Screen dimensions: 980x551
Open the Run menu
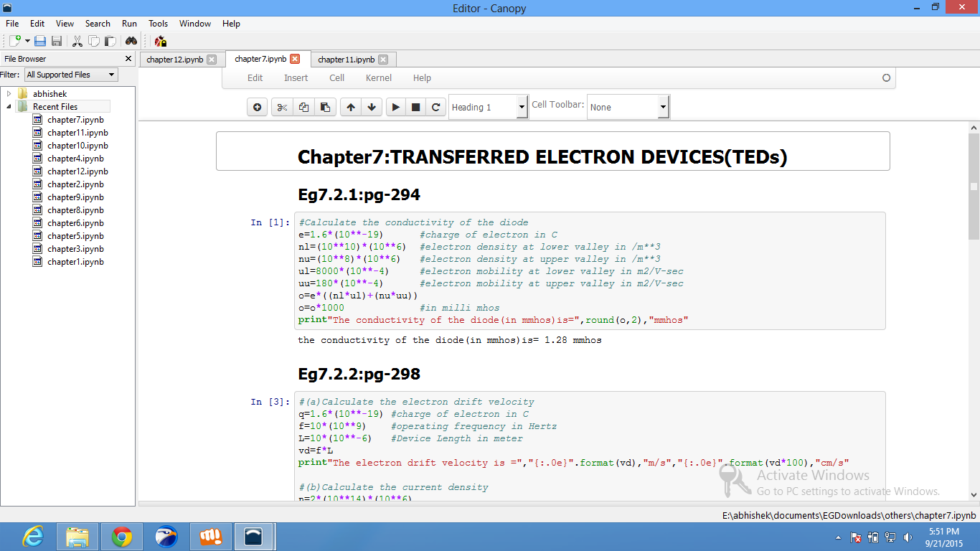pos(129,24)
